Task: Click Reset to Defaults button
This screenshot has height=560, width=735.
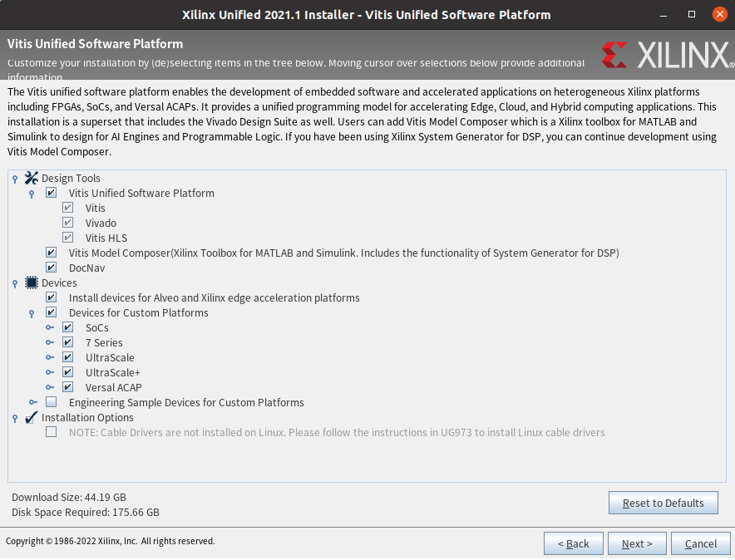Action: pos(663,503)
